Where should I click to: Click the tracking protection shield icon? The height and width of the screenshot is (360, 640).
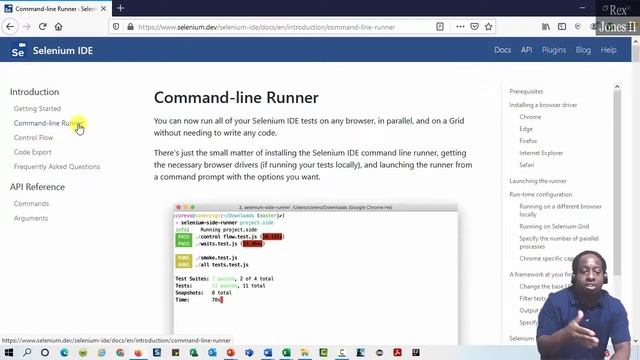[116, 27]
